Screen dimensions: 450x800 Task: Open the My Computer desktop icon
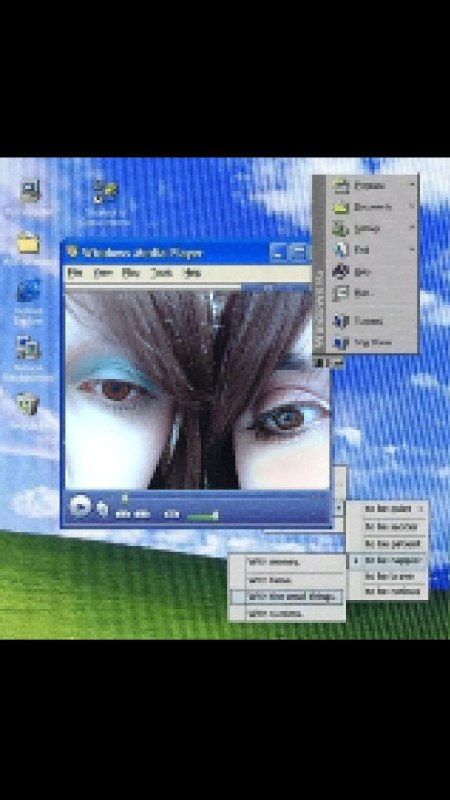click(x=30, y=191)
